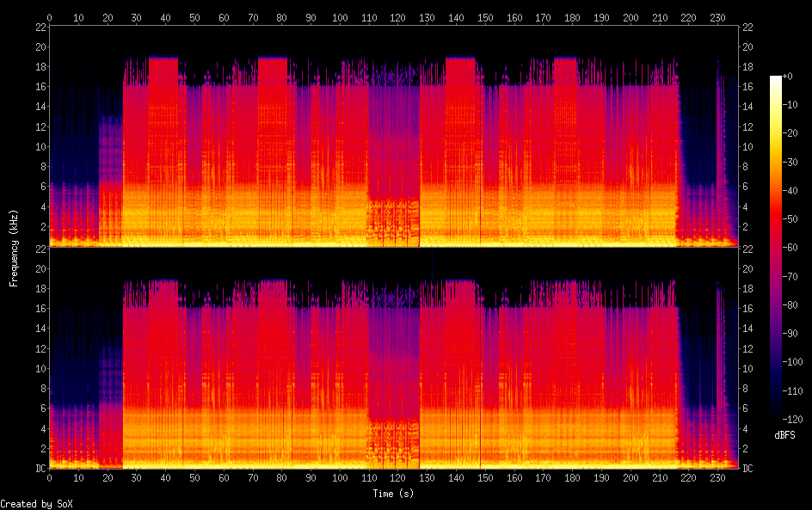The image size is (812, 510).
Task: Click the '-50' dBFS scale label
Action: point(790,219)
